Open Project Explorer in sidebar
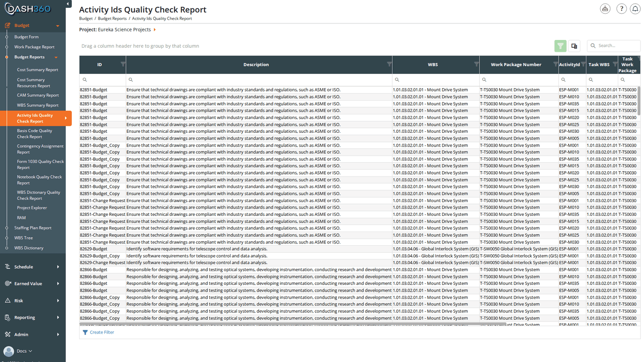Image resolution: width=644 pixels, height=362 pixels. click(x=32, y=208)
